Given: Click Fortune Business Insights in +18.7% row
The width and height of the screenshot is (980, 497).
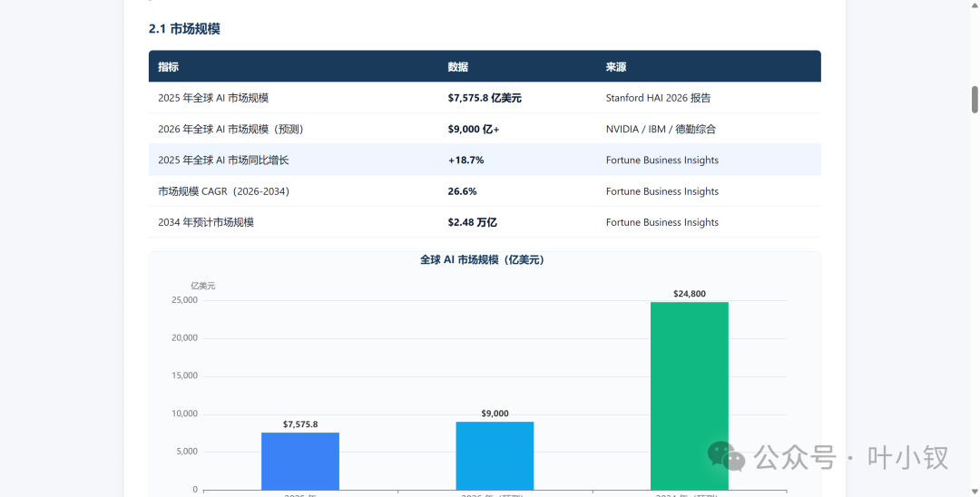Looking at the screenshot, I should pyautogui.click(x=662, y=161).
